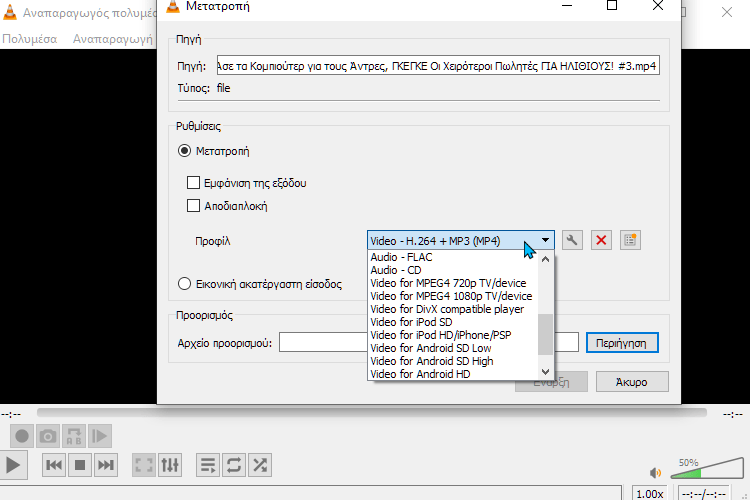Open extended settings equalizer icon

[x=170, y=465]
